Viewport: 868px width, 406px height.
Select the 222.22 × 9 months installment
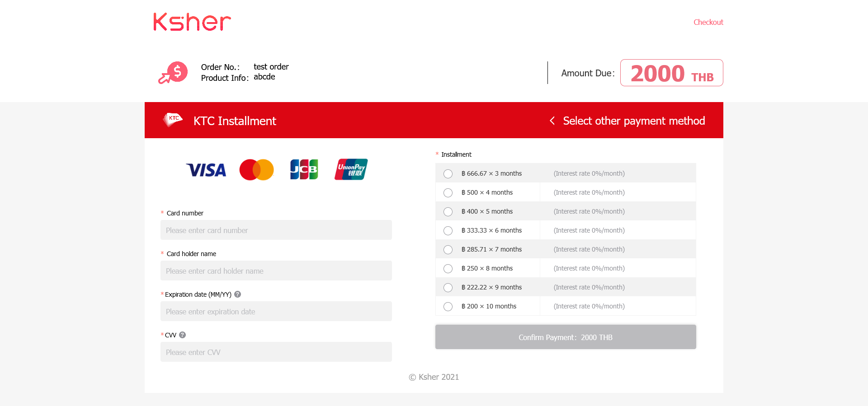point(448,288)
